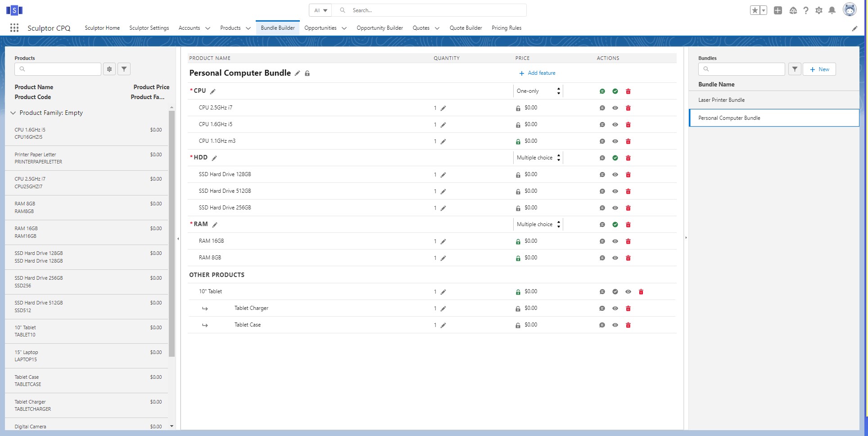The image size is (868, 436).
Task: Focus the Bundles search box
Action: tap(741, 69)
